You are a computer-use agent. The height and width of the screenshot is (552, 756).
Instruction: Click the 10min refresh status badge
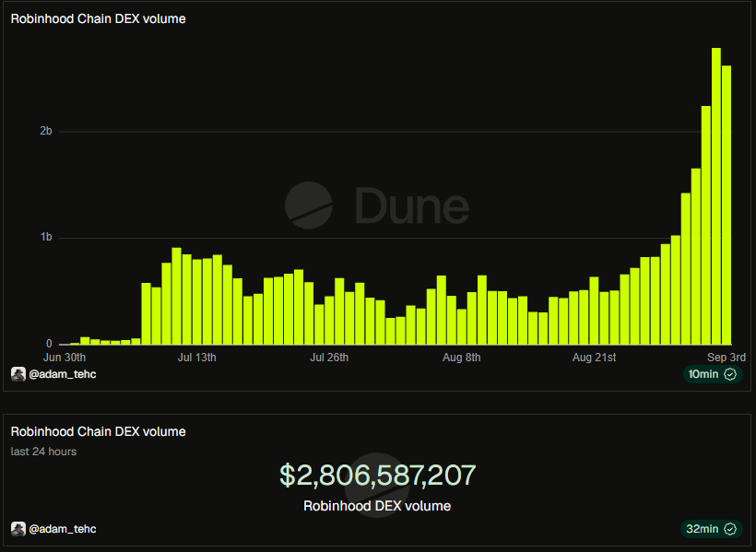click(x=713, y=374)
